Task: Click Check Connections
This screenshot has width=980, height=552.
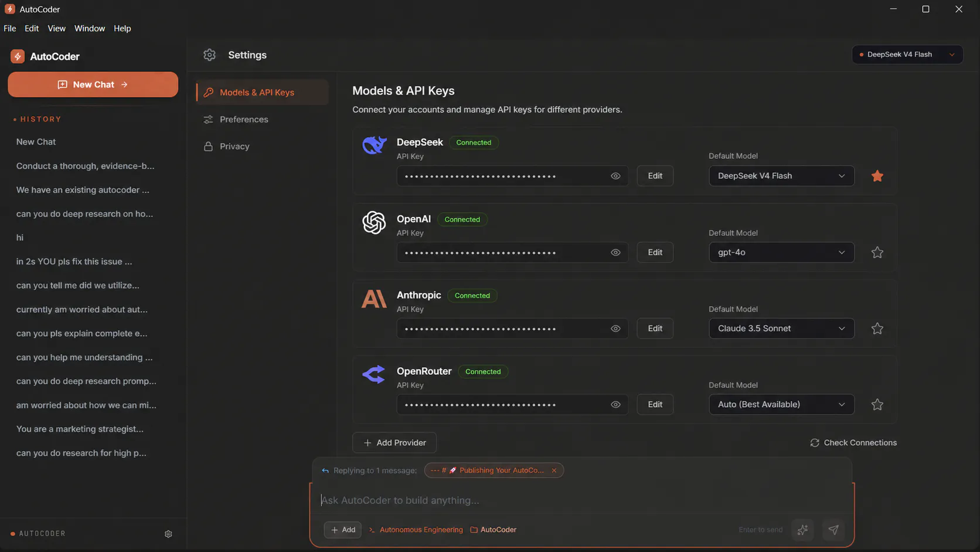Action: coord(853,443)
